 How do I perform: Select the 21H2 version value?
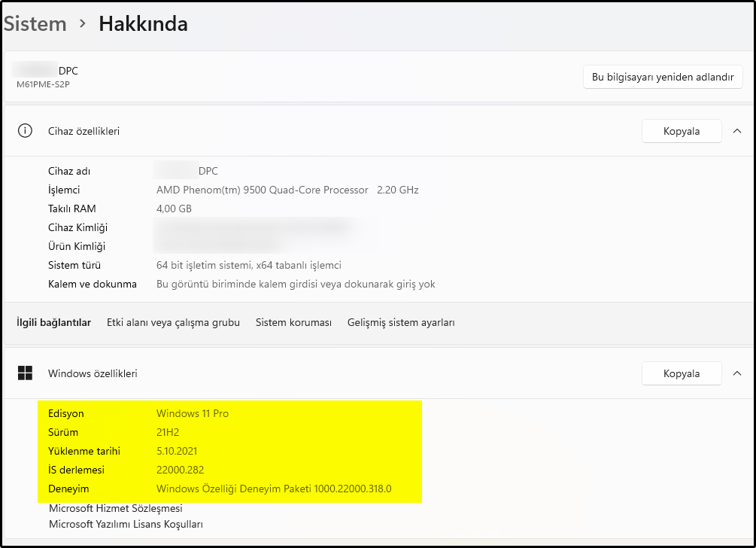[168, 432]
